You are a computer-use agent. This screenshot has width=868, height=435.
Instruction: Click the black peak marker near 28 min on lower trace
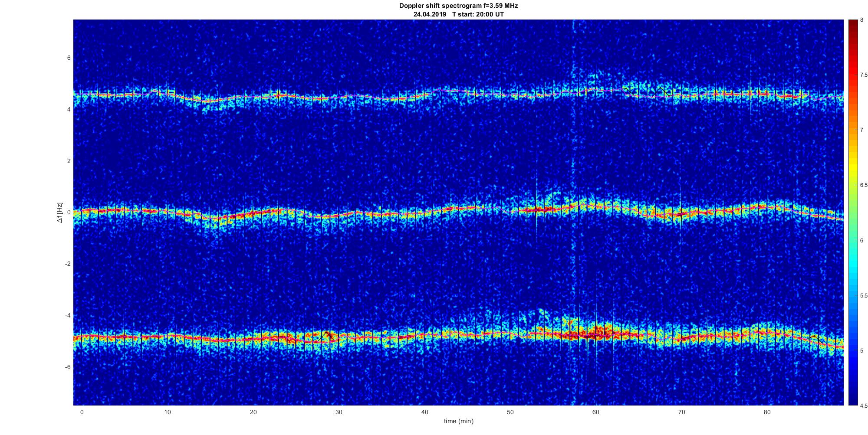click(x=326, y=336)
